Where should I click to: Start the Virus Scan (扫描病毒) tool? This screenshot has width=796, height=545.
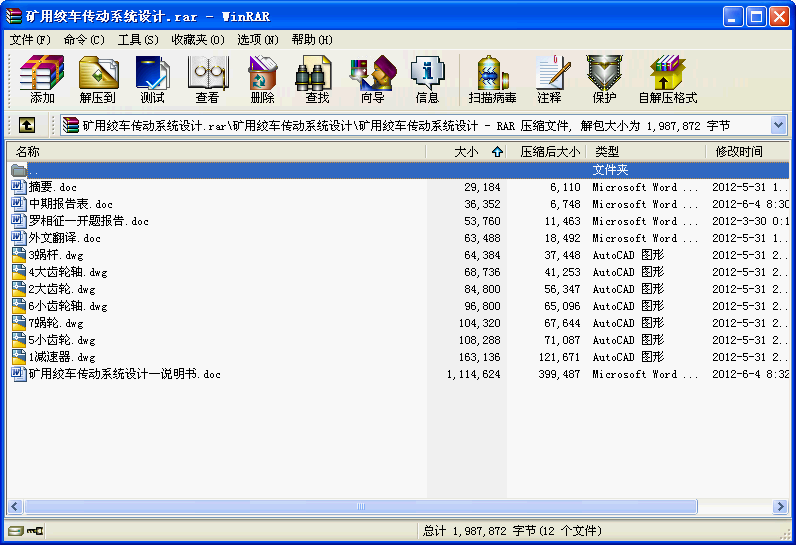[492, 80]
